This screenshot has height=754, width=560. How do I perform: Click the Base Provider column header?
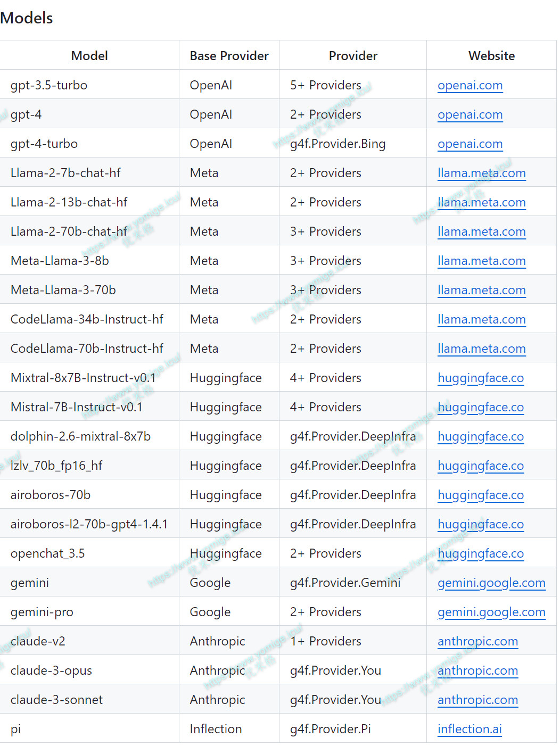229,56
